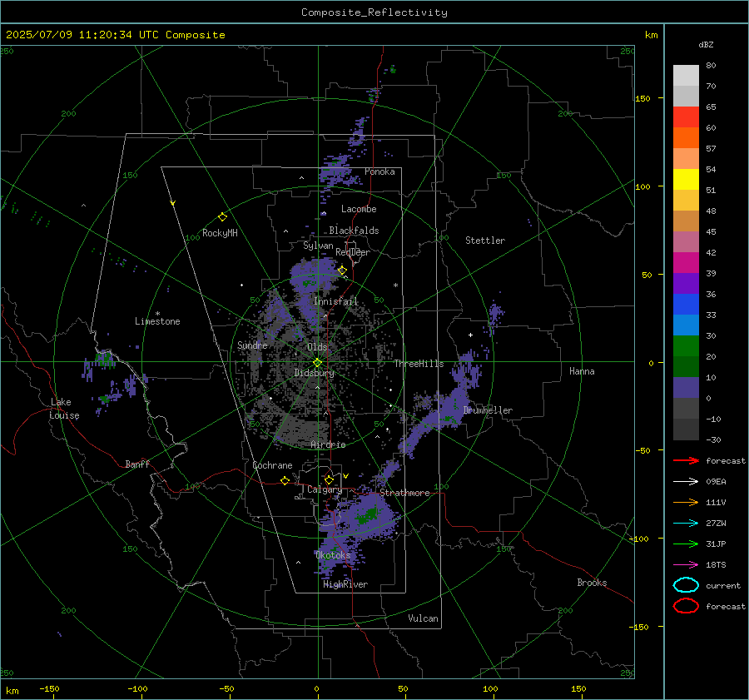This screenshot has width=749, height=700.
Task: Click the HighRiver town label
Action: [345, 584]
